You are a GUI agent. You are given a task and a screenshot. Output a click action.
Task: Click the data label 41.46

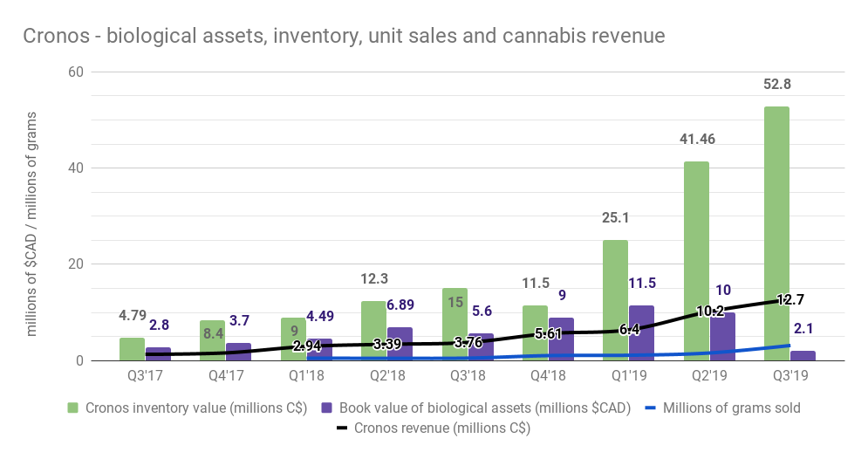(698, 139)
